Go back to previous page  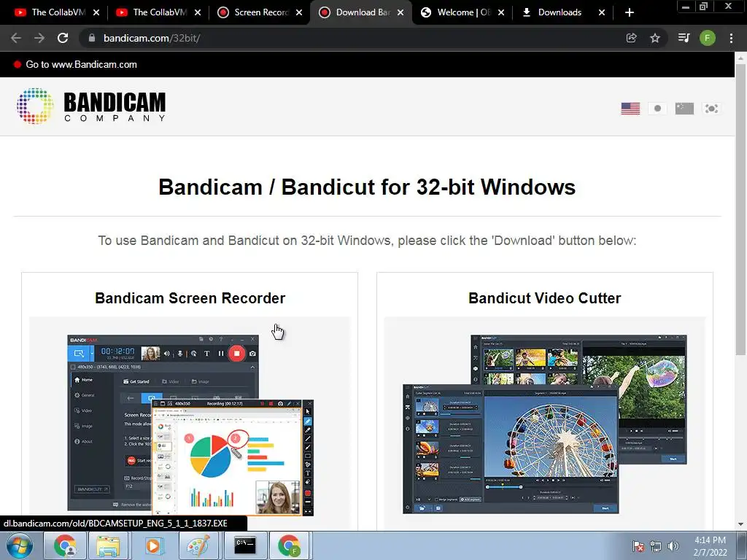16,38
